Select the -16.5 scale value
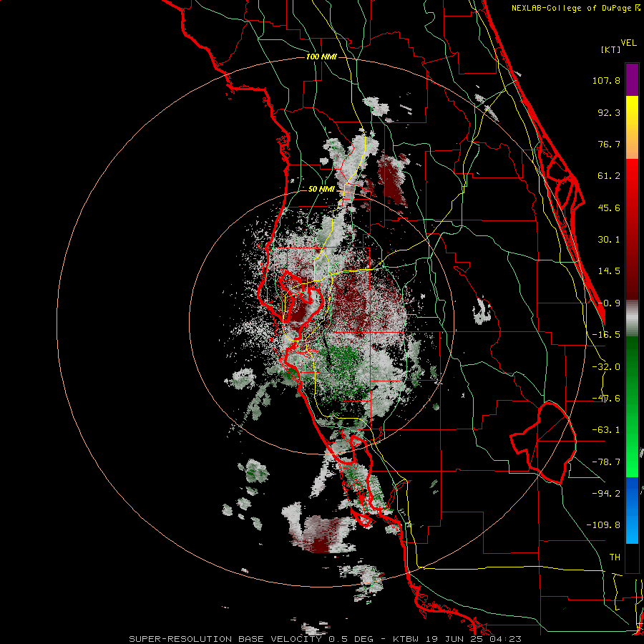The image size is (644, 644). (606, 335)
